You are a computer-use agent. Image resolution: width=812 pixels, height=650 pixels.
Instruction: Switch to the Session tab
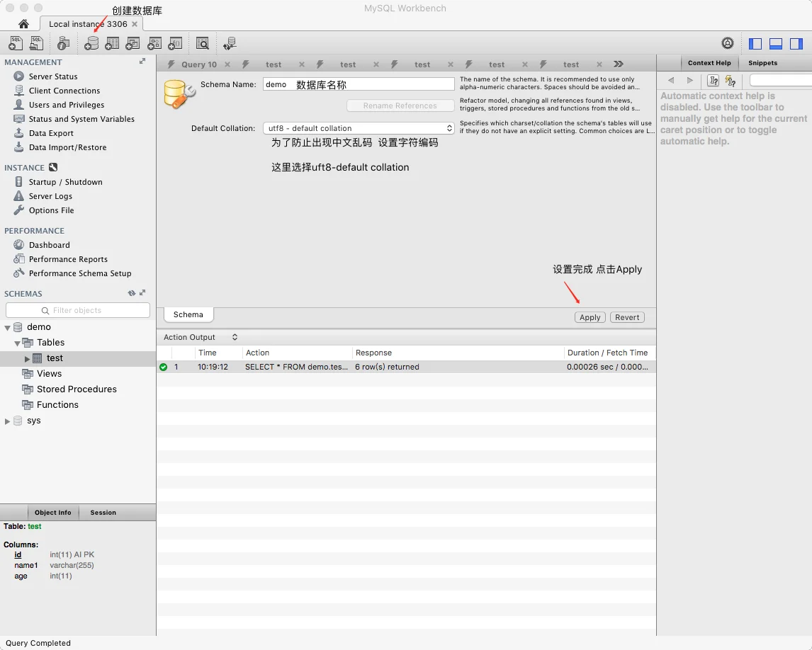tap(103, 513)
